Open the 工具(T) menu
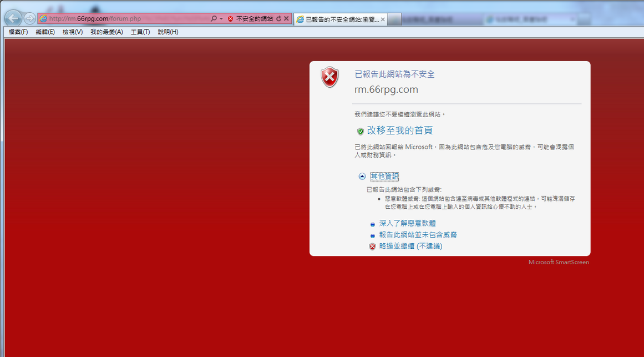644x357 pixels. tap(140, 32)
